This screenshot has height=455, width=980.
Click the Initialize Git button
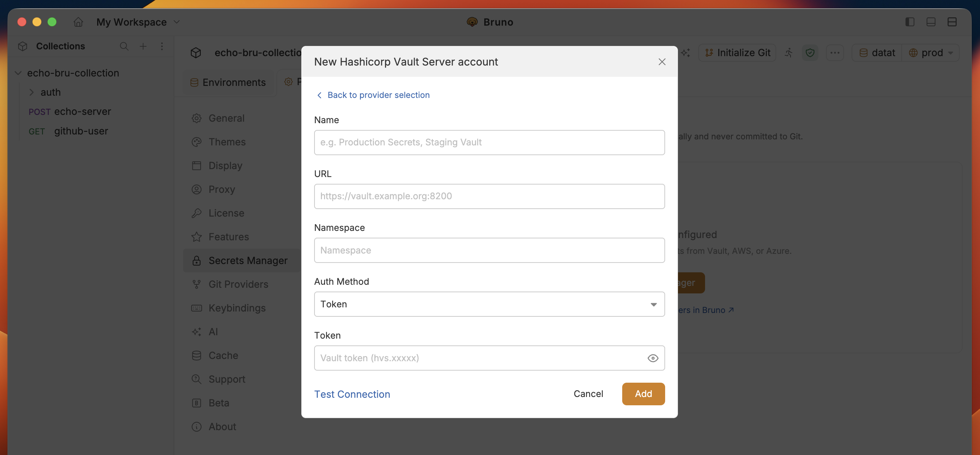pos(737,53)
